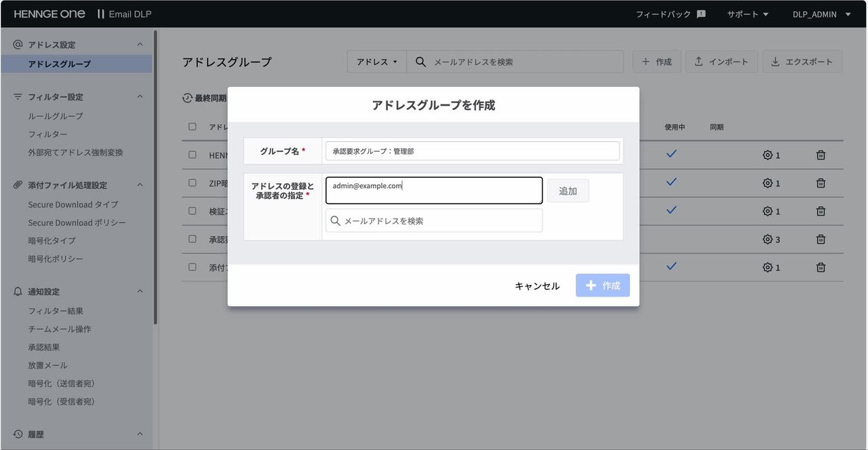Image resolution: width=868 pixels, height=450 pixels.
Task: Open フィルター結果 notification setting
Action: (56, 311)
